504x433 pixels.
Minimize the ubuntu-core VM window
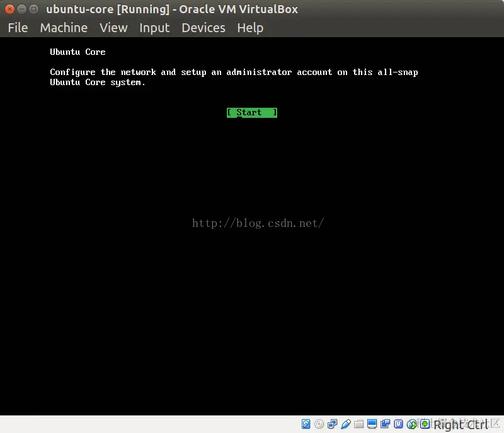21,9
